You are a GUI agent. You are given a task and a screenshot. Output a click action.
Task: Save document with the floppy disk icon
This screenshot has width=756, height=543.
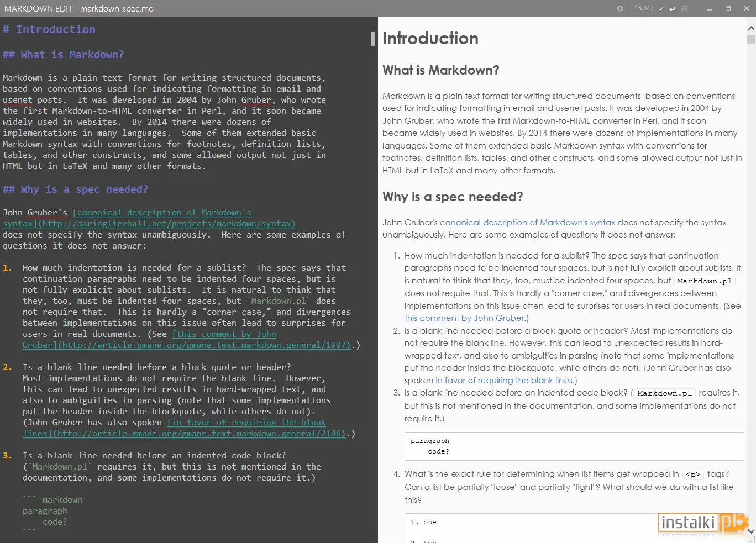click(x=685, y=8)
